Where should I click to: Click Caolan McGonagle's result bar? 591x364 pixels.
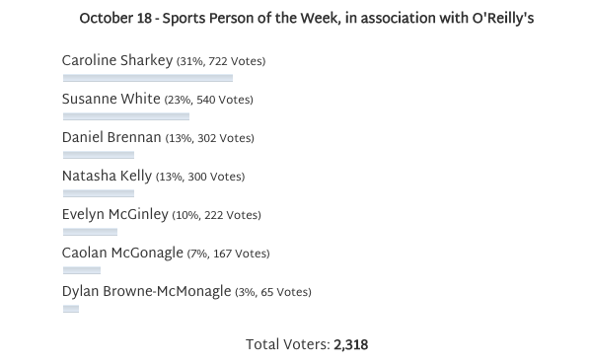click(82, 270)
